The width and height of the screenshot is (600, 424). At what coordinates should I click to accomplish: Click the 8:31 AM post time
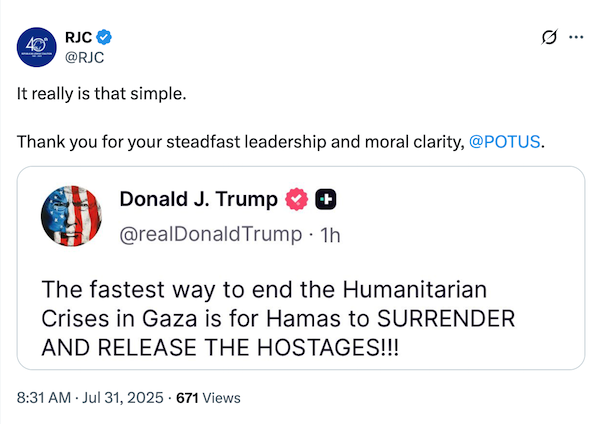point(45,398)
